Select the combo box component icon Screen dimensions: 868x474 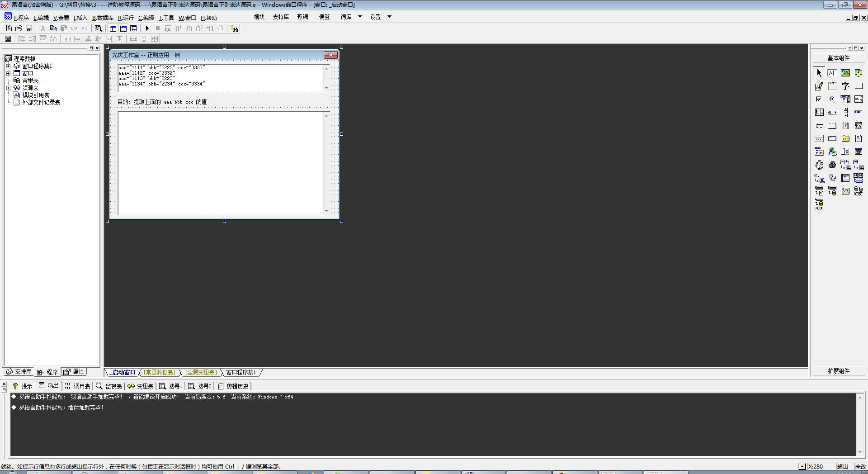[x=845, y=99]
